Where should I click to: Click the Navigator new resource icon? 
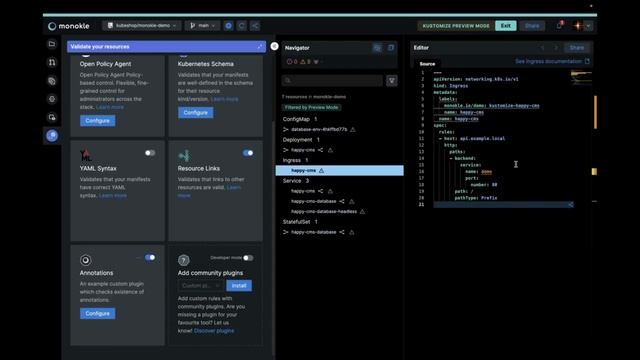[391, 48]
